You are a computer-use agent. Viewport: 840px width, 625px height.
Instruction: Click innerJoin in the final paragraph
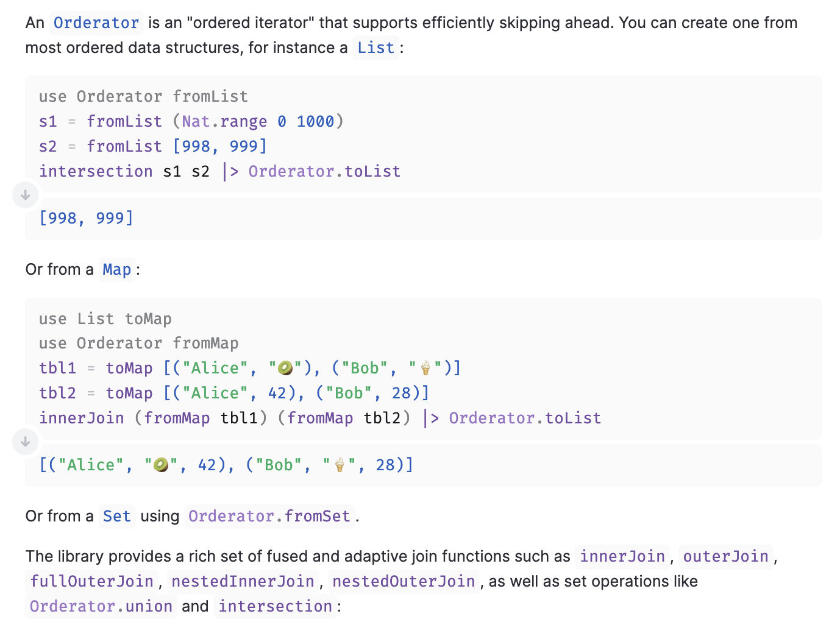point(622,557)
